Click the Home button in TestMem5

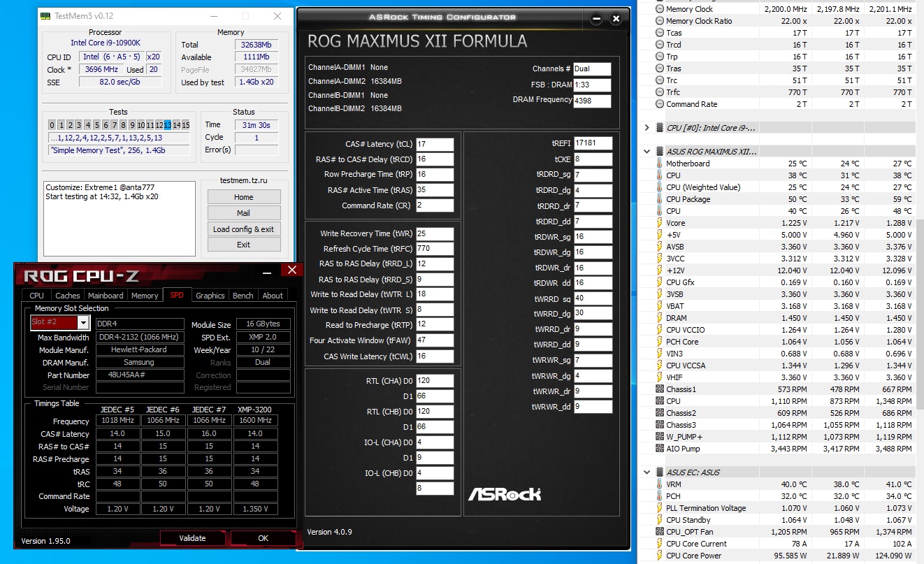(x=244, y=197)
